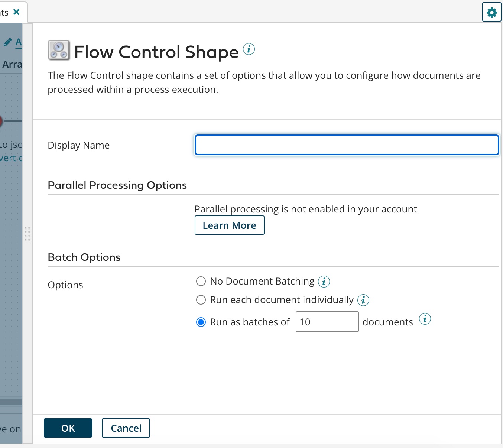
Task: Show info for batch documents option
Action: (x=425, y=319)
